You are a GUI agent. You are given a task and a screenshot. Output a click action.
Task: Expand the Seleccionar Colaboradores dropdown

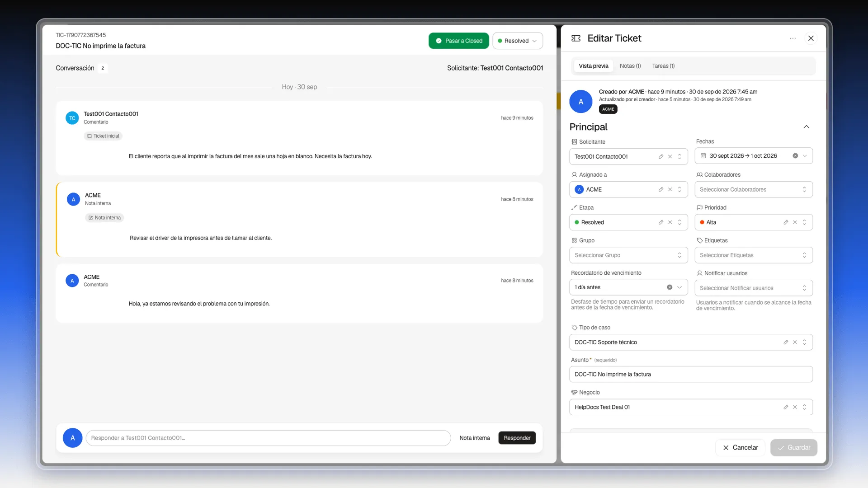[x=754, y=189]
